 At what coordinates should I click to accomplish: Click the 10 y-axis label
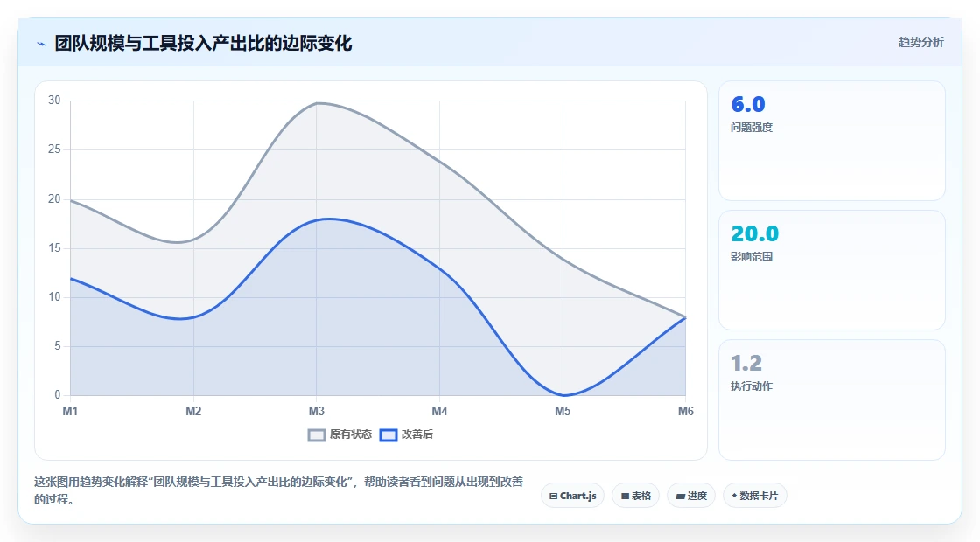tap(54, 296)
